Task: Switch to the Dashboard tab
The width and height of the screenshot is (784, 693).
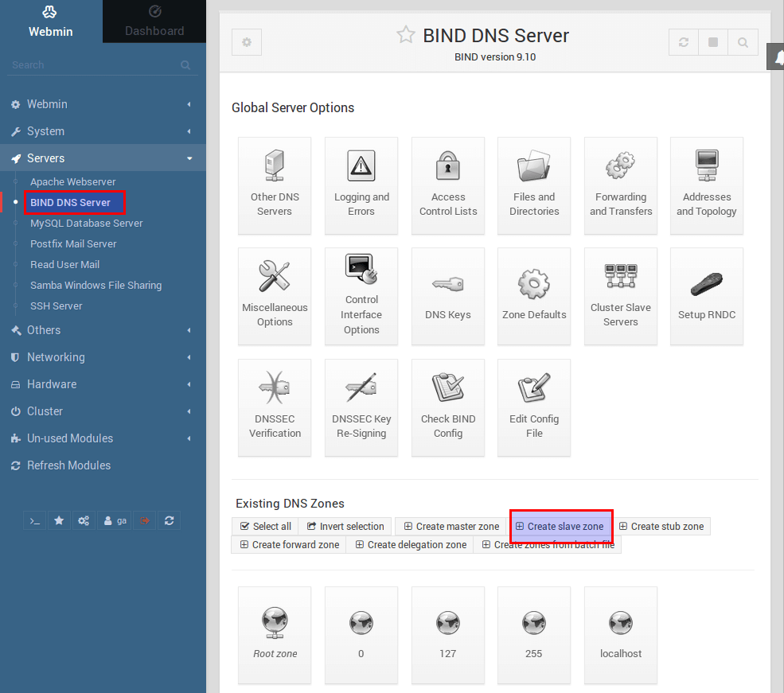Action: [154, 21]
